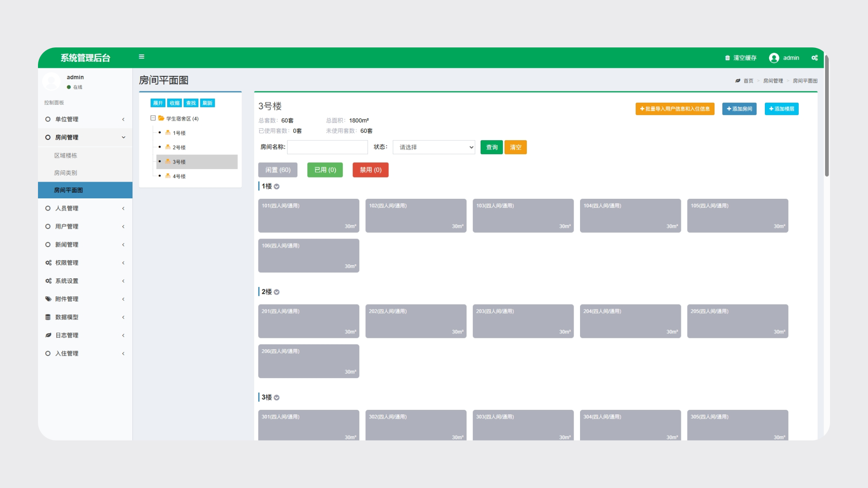
Task: Click the 权限管理 gears icon in the sidebar
Action: click(48, 263)
